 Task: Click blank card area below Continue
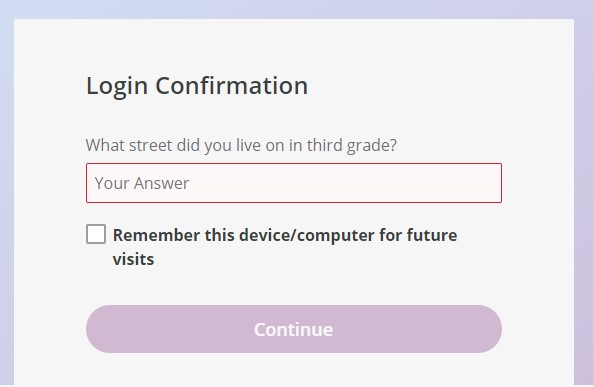click(x=294, y=369)
